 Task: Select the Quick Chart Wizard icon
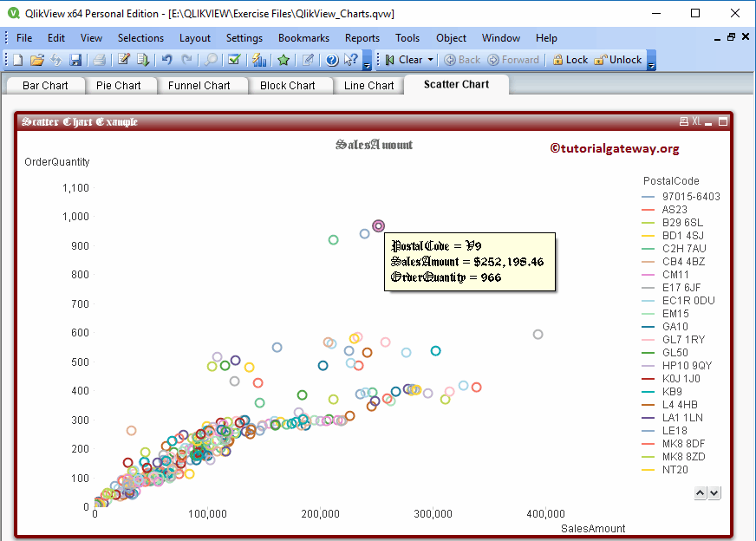pyautogui.click(x=258, y=60)
